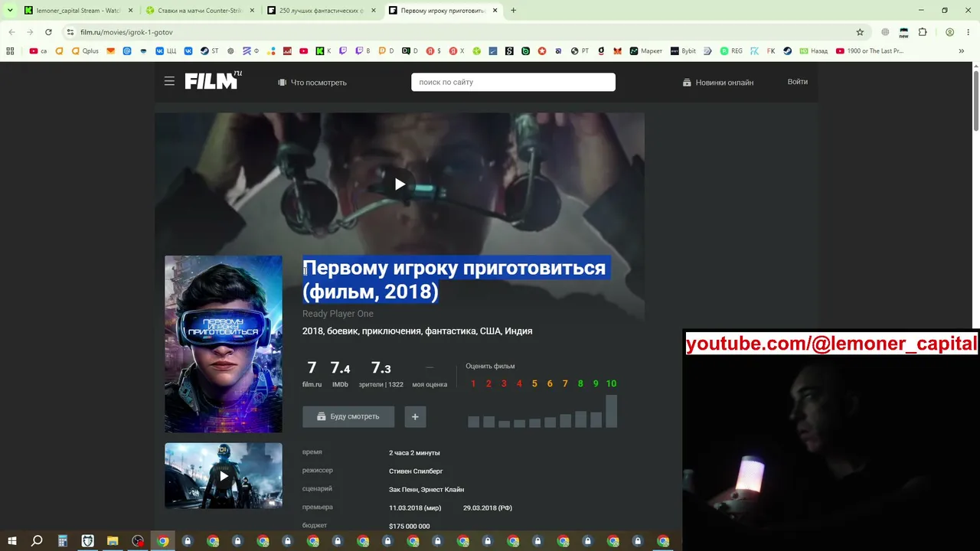This screenshot has width=980, height=551.
Task: Click the runtime '2 часа 2 минуты'
Action: [x=414, y=453]
